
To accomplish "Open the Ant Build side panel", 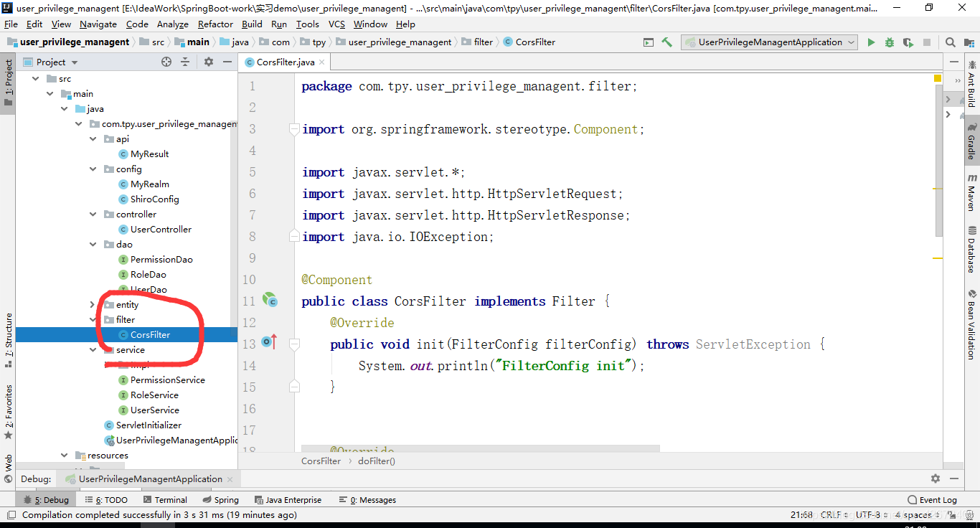I will [971, 84].
